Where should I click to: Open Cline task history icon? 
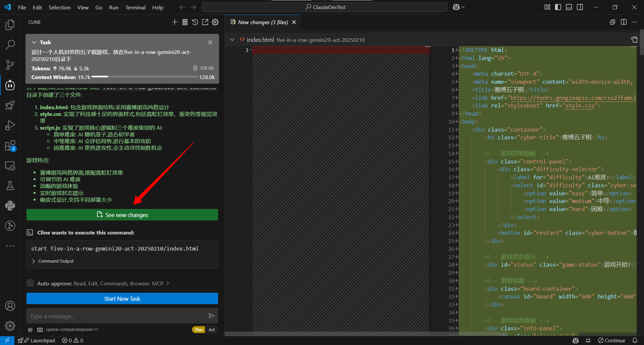pyautogui.click(x=195, y=22)
